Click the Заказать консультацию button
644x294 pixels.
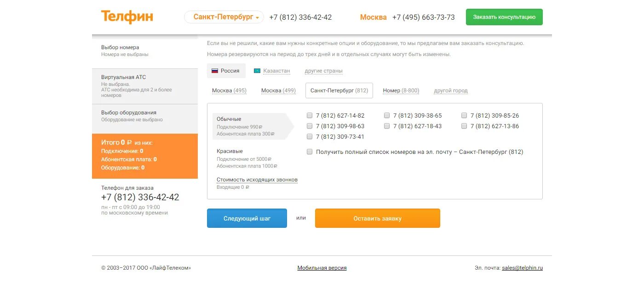coord(504,17)
